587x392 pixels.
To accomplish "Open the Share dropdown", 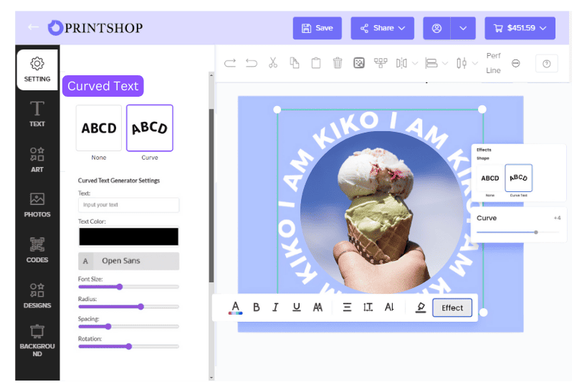I will (382, 28).
